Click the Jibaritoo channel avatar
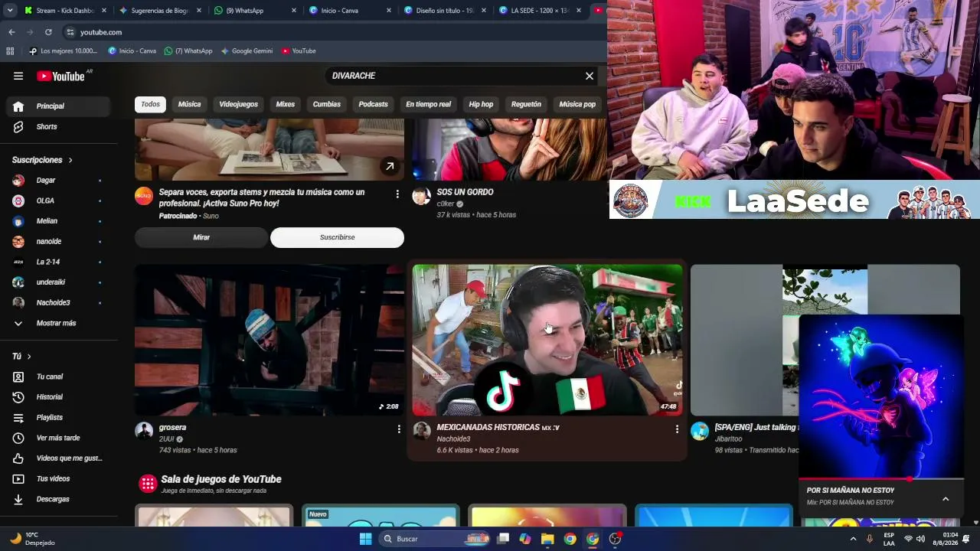This screenshot has width=980, height=551. click(700, 431)
